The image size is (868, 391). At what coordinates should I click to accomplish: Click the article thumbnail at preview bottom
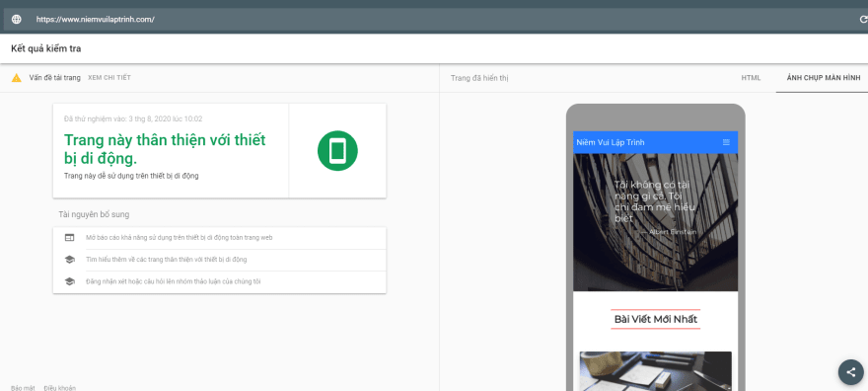[655, 371]
